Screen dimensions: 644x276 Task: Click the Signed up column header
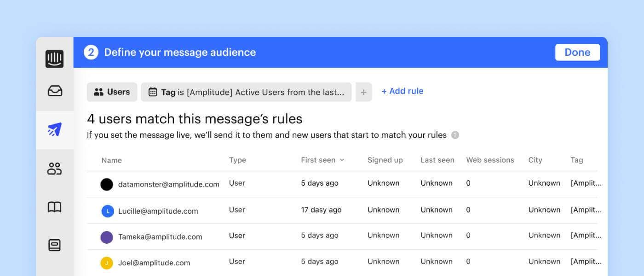[385, 160]
